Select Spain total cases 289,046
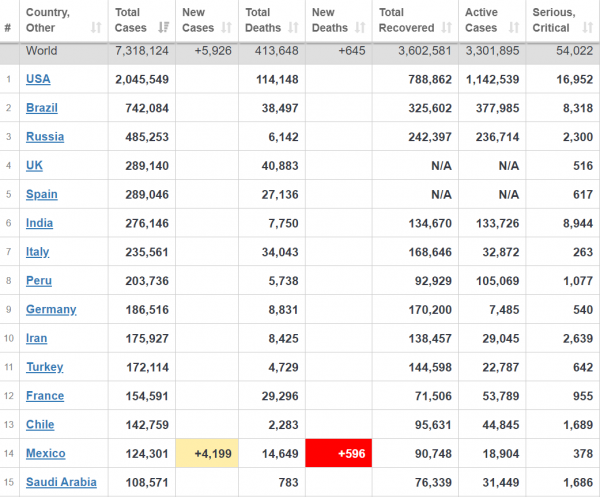 coord(147,194)
